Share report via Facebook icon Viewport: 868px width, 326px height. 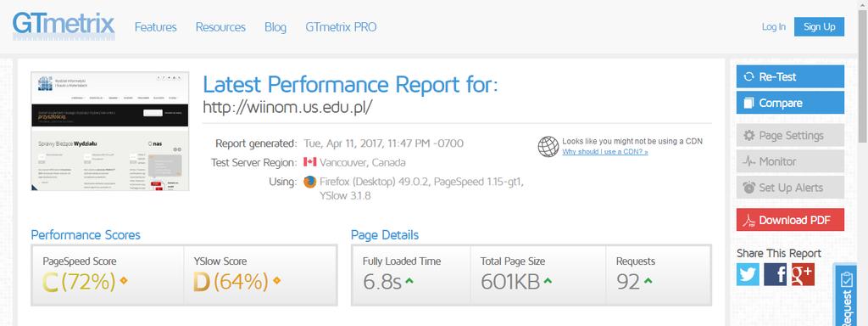775,274
